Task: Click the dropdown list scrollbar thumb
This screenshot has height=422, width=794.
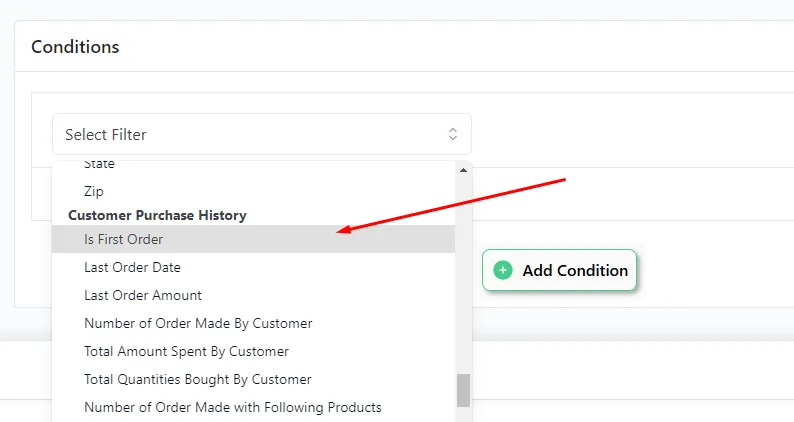Action: tap(463, 390)
